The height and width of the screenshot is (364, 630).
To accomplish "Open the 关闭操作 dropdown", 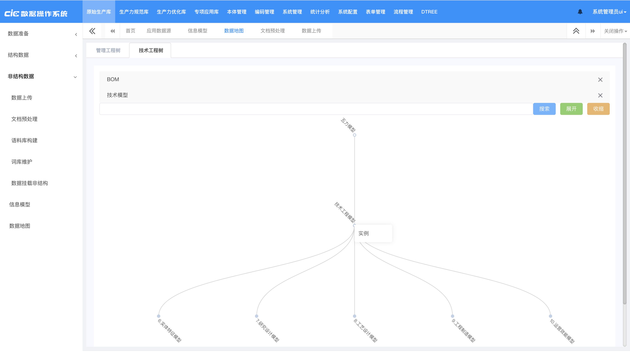I will [x=615, y=31].
